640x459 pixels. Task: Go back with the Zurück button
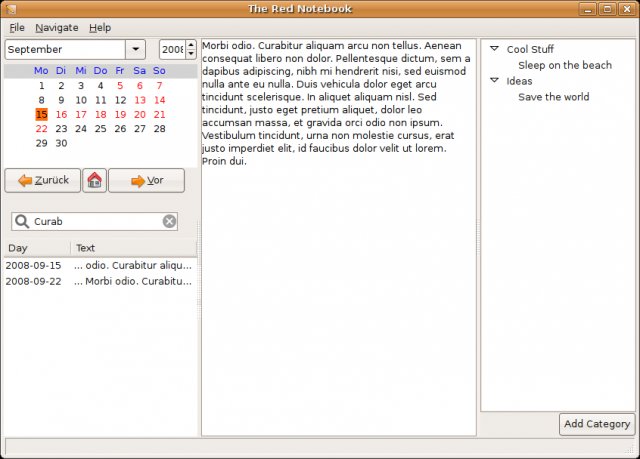(x=43, y=180)
